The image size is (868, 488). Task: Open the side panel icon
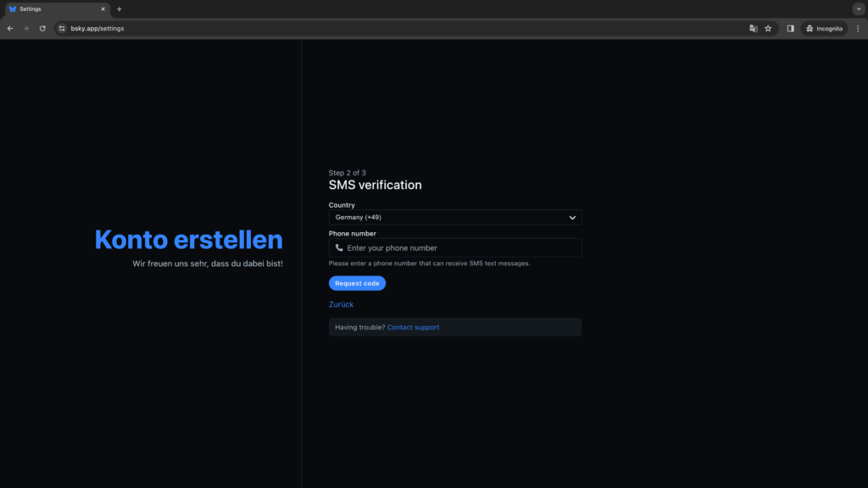pyautogui.click(x=791, y=28)
